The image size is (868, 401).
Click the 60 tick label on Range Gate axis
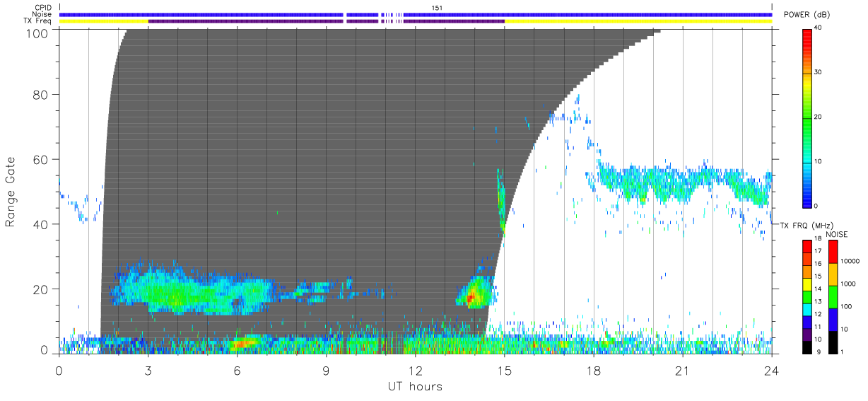point(42,159)
